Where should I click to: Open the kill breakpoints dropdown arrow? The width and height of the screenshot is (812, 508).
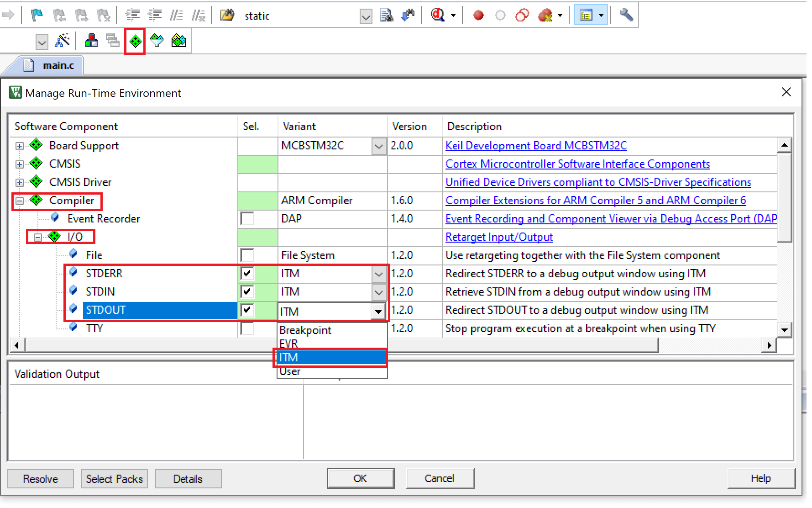(x=560, y=16)
